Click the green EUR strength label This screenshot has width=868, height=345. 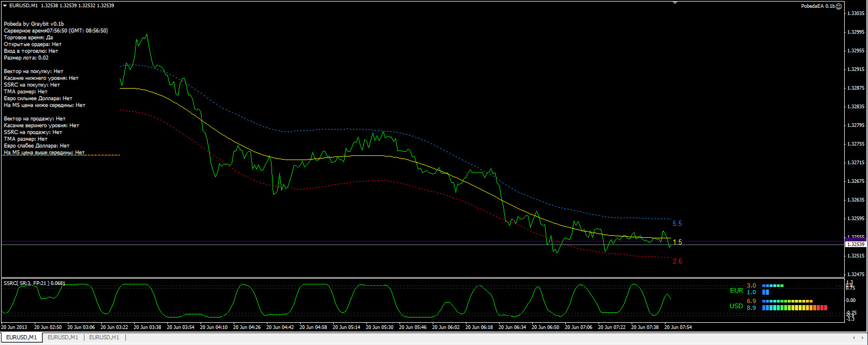[x=736, y=291]
